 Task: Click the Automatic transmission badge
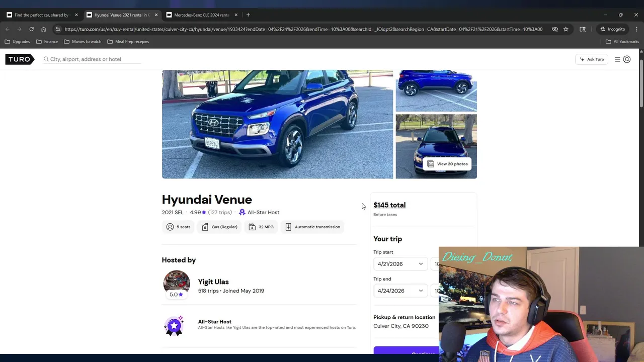pos(312,227)
